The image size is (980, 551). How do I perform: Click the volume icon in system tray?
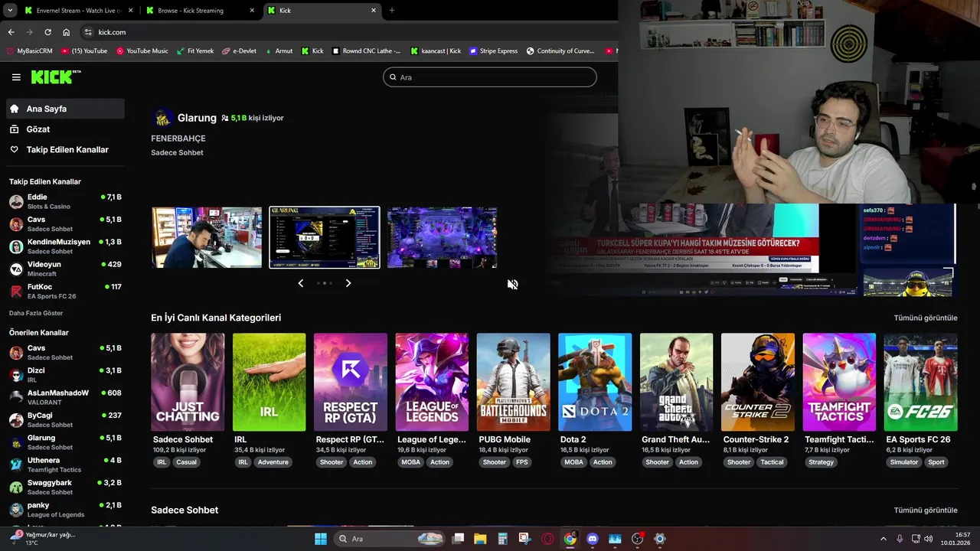(928, 539)
